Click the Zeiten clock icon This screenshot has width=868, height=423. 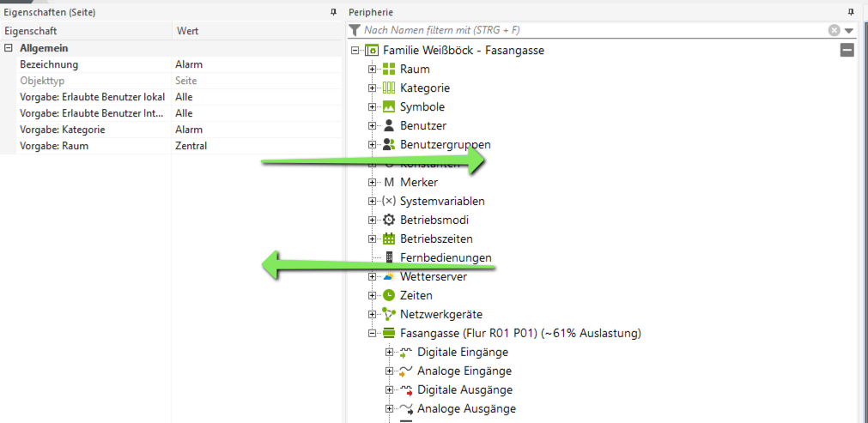pyautogui.click(x=389, y=295)
